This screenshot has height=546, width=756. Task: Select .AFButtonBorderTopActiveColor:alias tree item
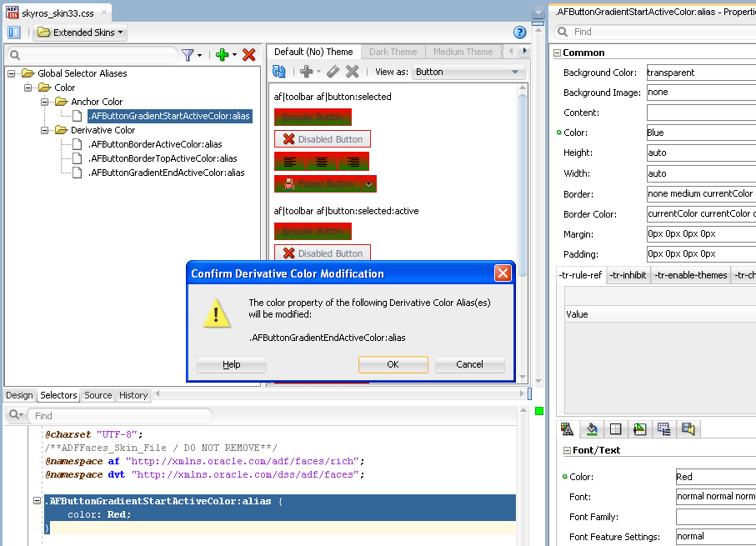(163, 158)
